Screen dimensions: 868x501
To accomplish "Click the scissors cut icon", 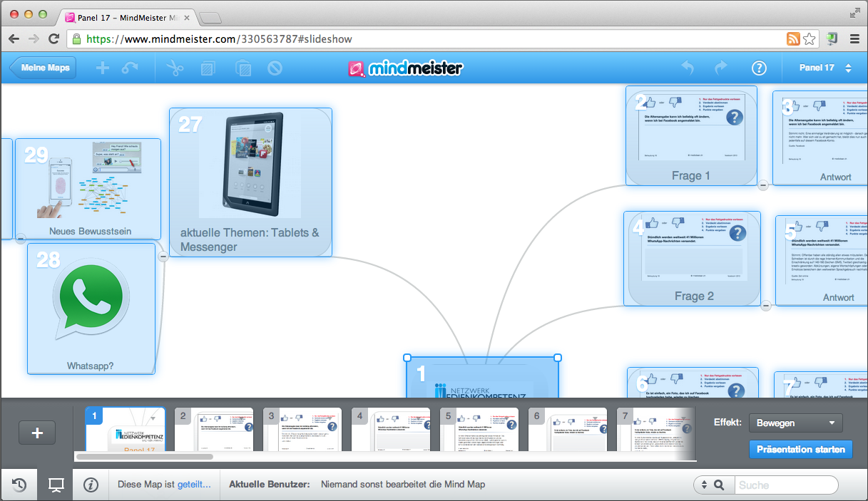I will pyautogui.click(x=174, y=68).
